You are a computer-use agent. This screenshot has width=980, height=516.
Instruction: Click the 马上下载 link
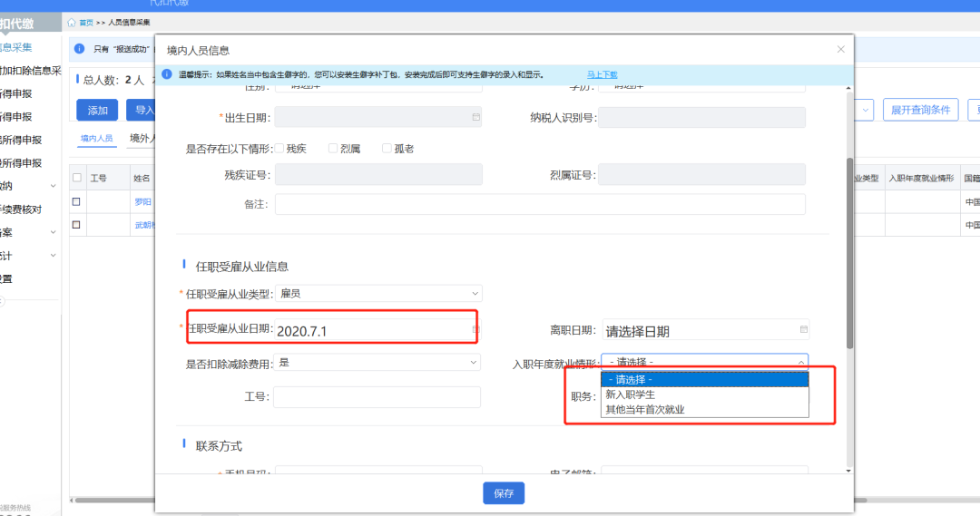point(602,74)
